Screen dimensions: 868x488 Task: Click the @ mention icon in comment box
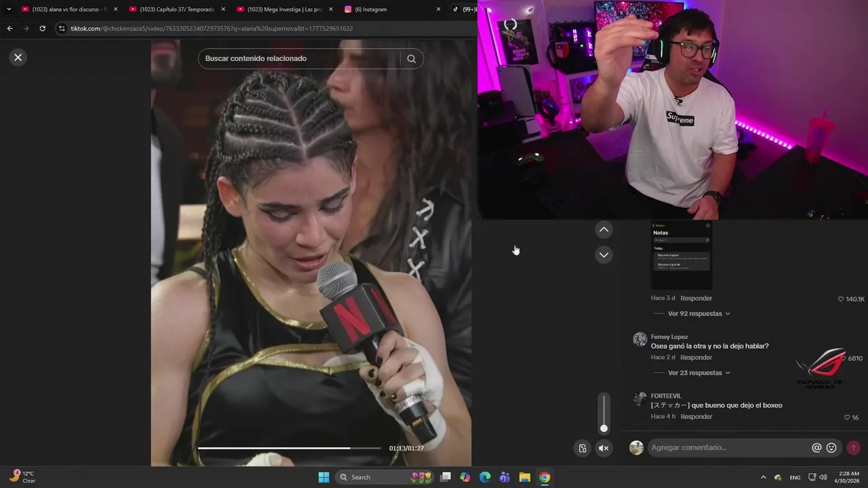coord(817,447)
